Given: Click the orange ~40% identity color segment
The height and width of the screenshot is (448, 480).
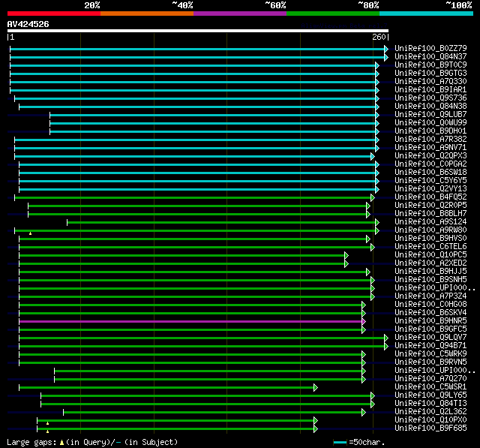Looking at the screenshot, I should click(x=147, y=14).
